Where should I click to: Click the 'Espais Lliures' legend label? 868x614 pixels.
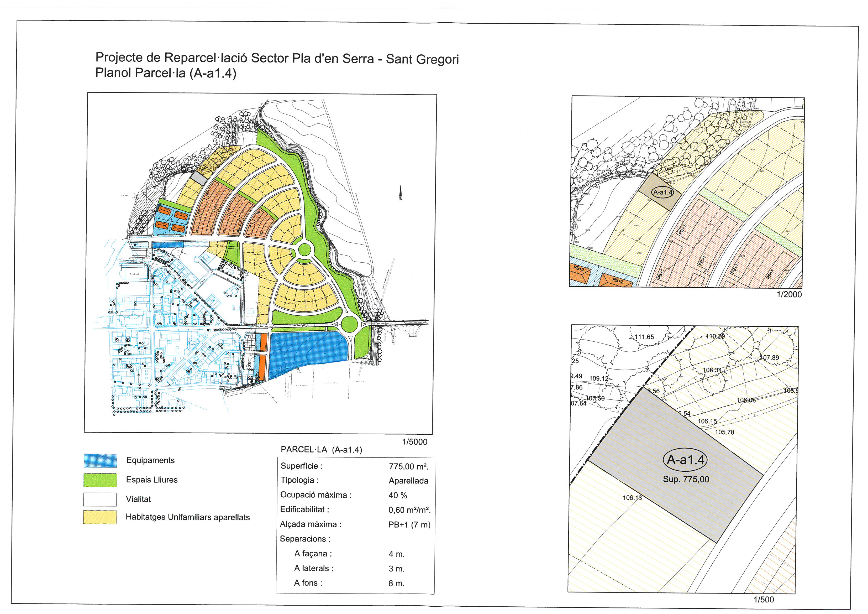[152, 480]
